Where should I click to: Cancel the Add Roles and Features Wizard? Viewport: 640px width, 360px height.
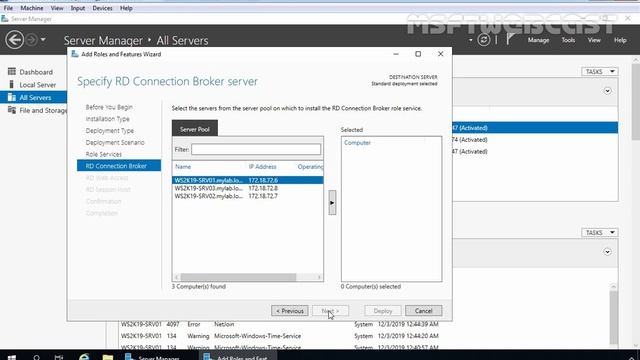(x=424, y=311)
